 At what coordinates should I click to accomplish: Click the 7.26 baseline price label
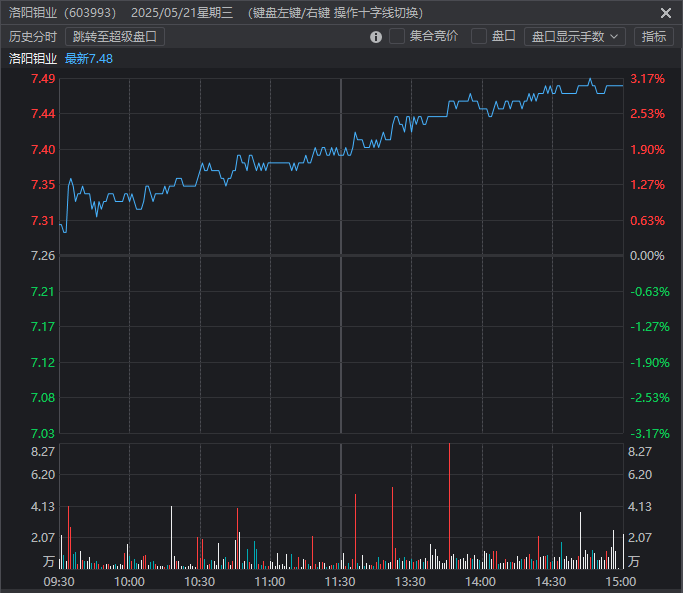(42, 256)
